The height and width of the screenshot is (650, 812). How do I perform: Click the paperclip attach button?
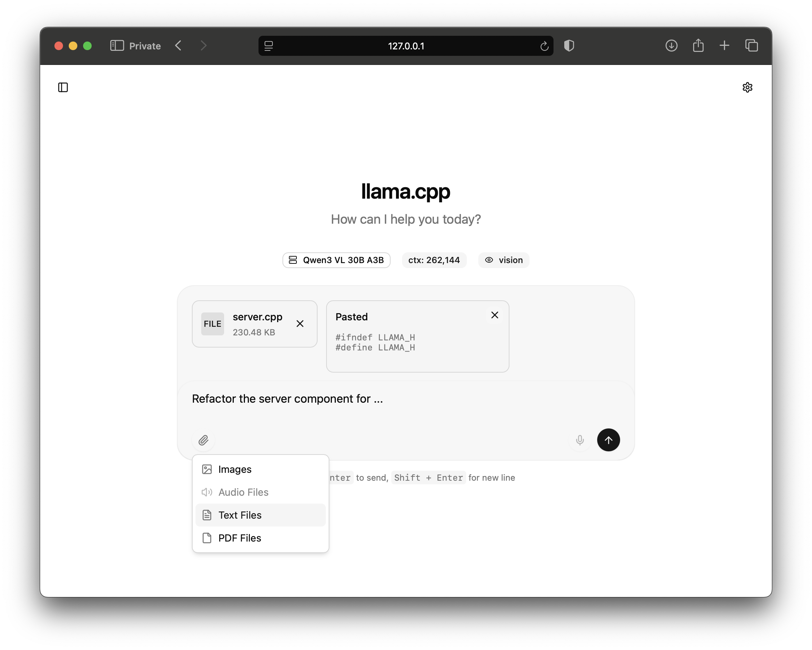(x=203, y=440)
